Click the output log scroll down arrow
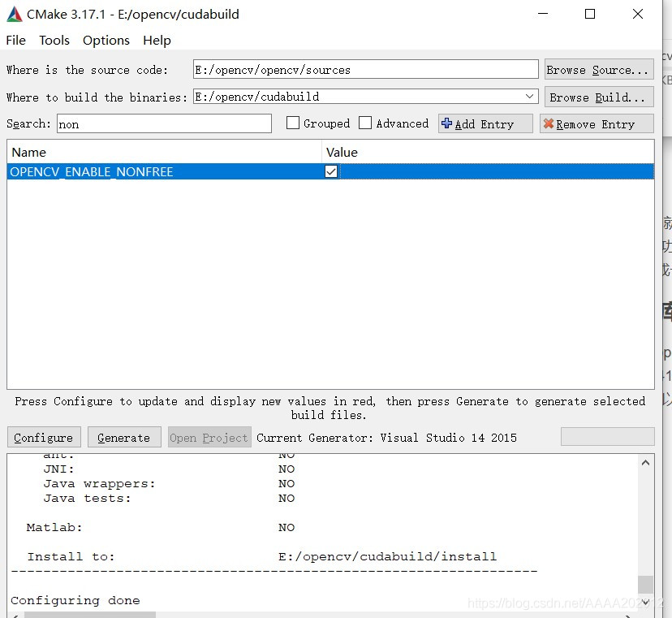This screenshot has height=618, width=672. pos(645,602)
